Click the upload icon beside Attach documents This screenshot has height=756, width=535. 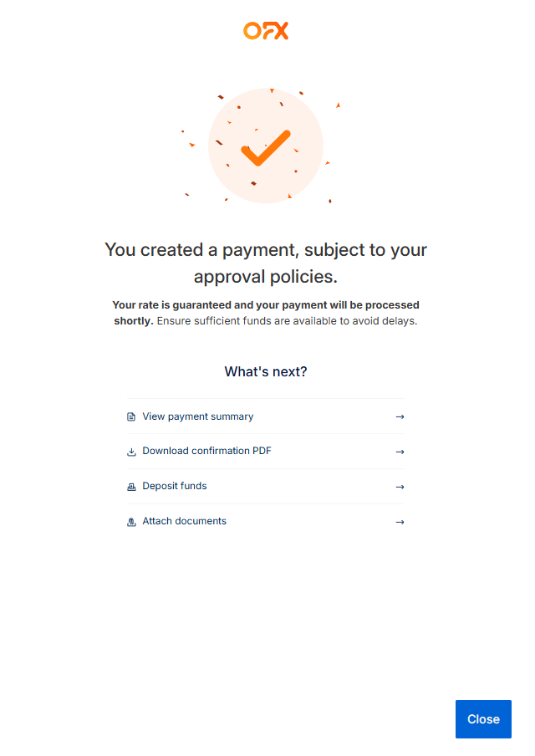coord(131,522)
